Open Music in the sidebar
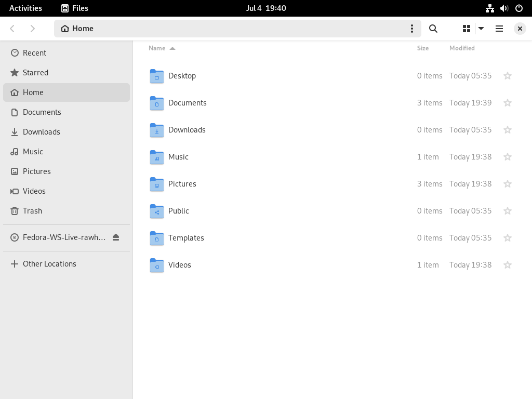532x399 pixels. (x=66, y=151)
